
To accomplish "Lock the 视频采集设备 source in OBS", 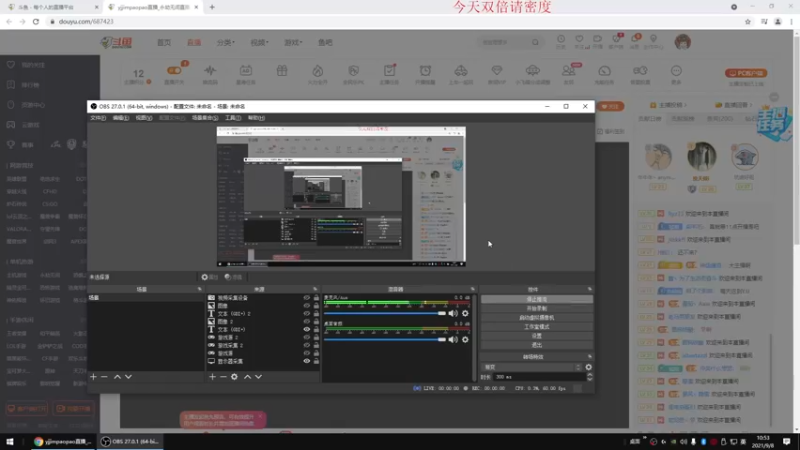I will 316,297.
